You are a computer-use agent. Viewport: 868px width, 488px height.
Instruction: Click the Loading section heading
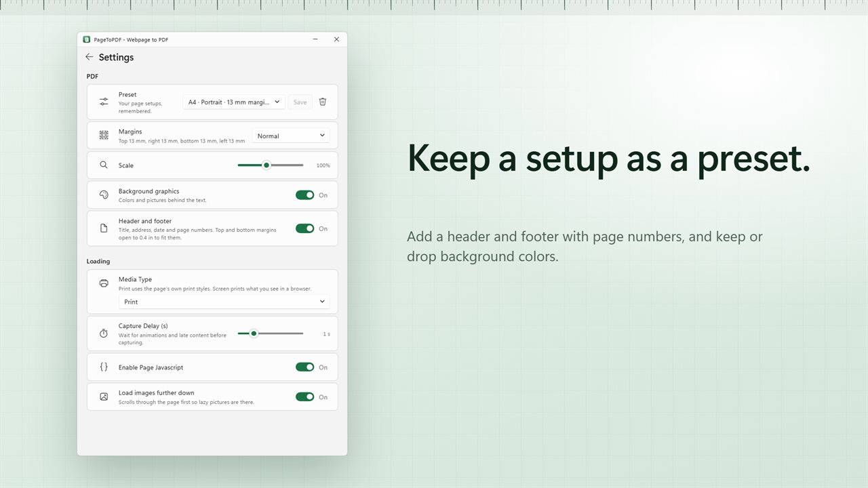pyautogui.click(x=98, y=261)
